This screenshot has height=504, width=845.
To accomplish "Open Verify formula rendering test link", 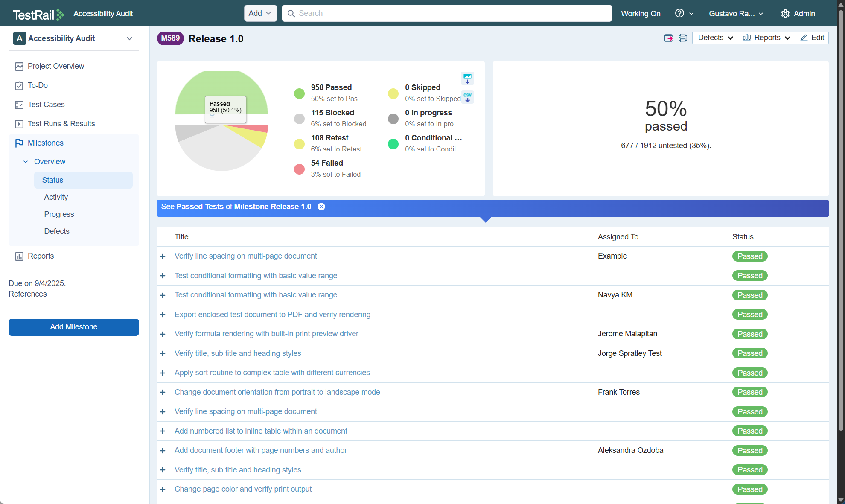I will 266,334.
